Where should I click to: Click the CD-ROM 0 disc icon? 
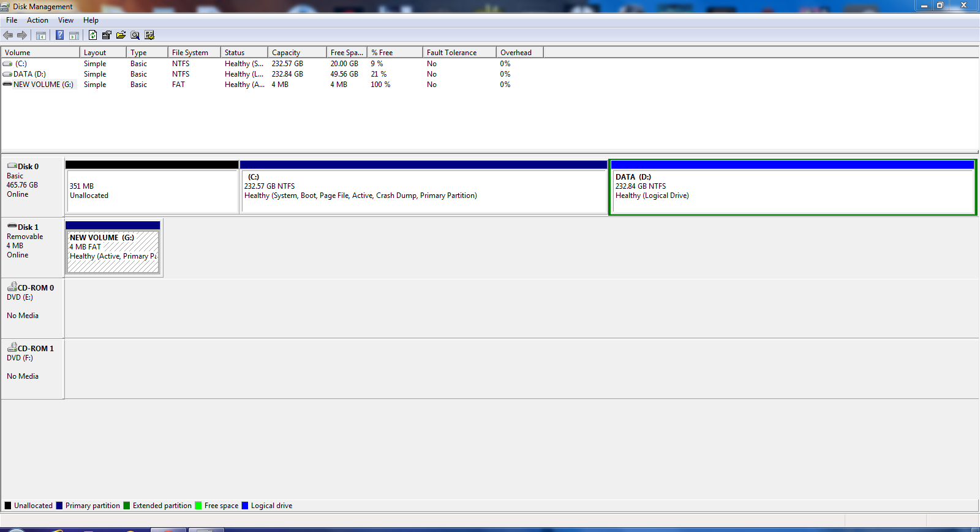click(12, 286)
